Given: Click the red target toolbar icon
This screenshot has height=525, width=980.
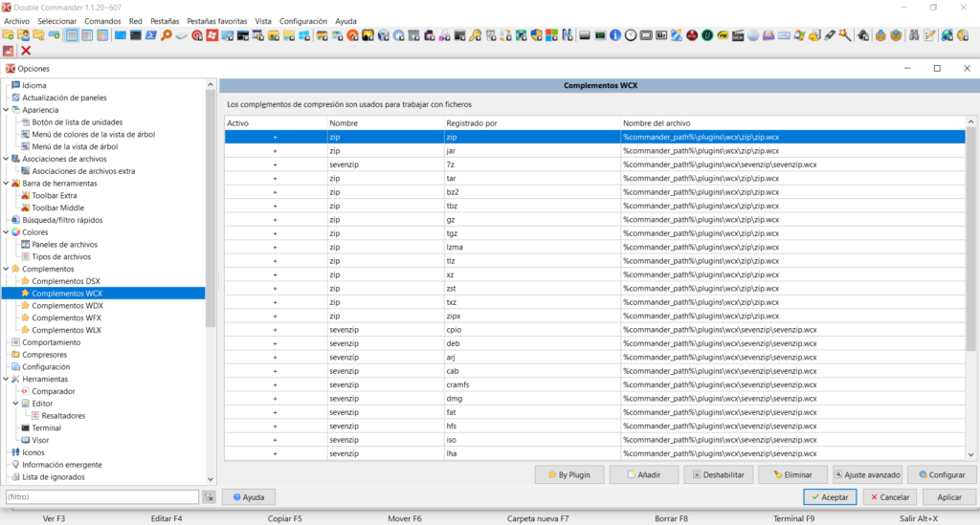Looking at the screenshot, I should [x=197, y=35].
